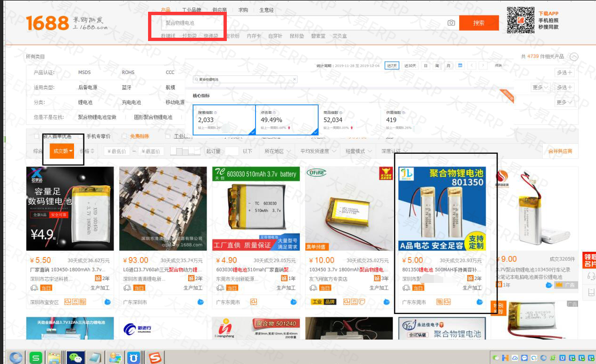Click 圆形聚合物锂电池 suggestion link

153,117
